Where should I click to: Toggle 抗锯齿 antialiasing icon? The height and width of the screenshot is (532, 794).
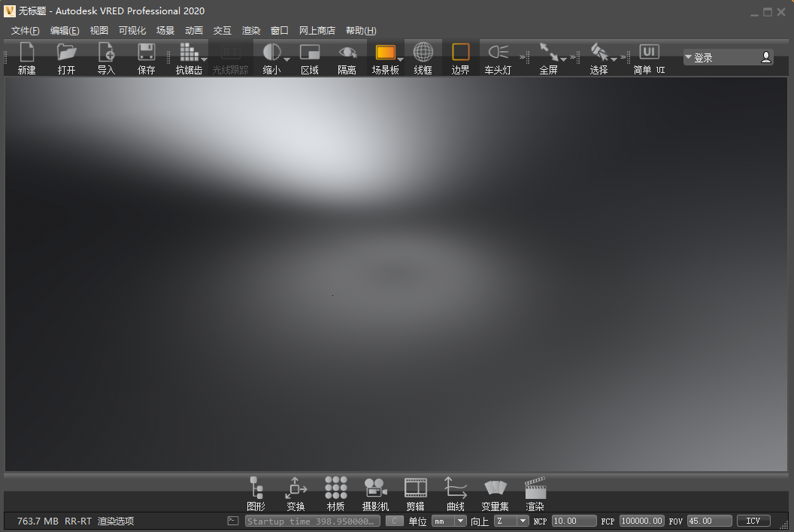click(x=189, y=52)
